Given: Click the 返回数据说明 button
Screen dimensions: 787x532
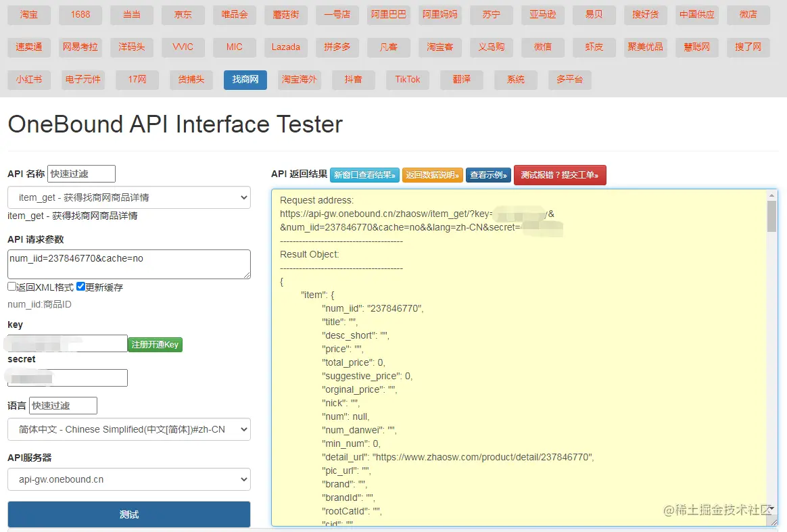Looking at the screenshot, I should [433, 175].
